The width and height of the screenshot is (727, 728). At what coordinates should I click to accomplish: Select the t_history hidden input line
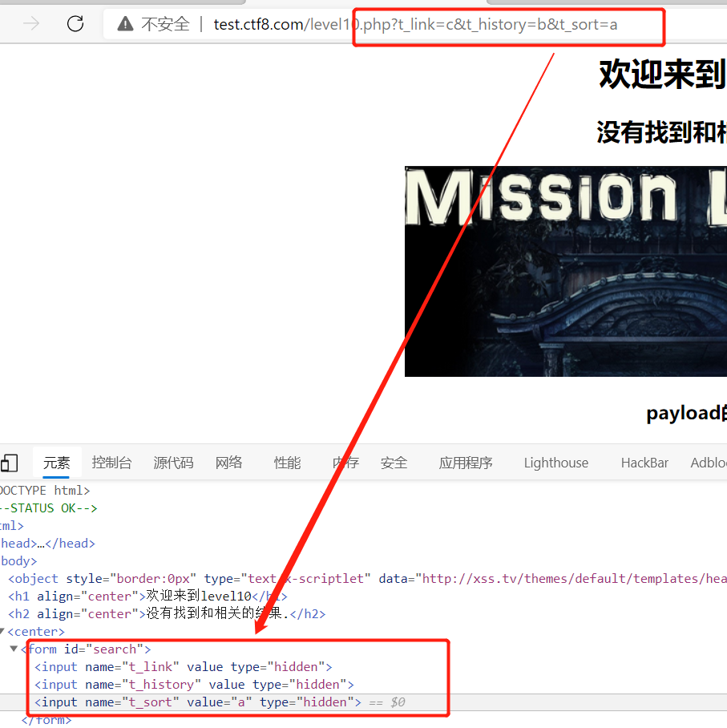[194, 685]
